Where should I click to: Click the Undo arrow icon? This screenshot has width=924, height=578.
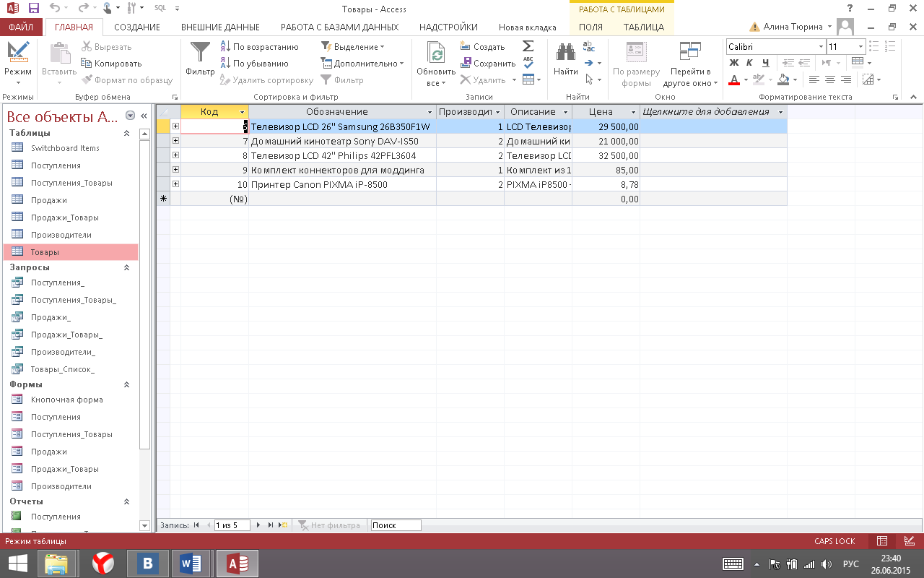56,9
